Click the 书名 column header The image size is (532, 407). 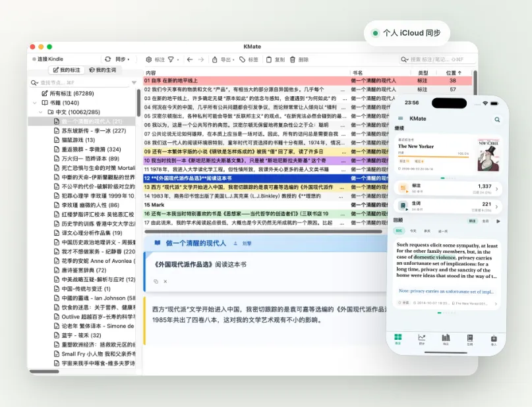point(357,73)
